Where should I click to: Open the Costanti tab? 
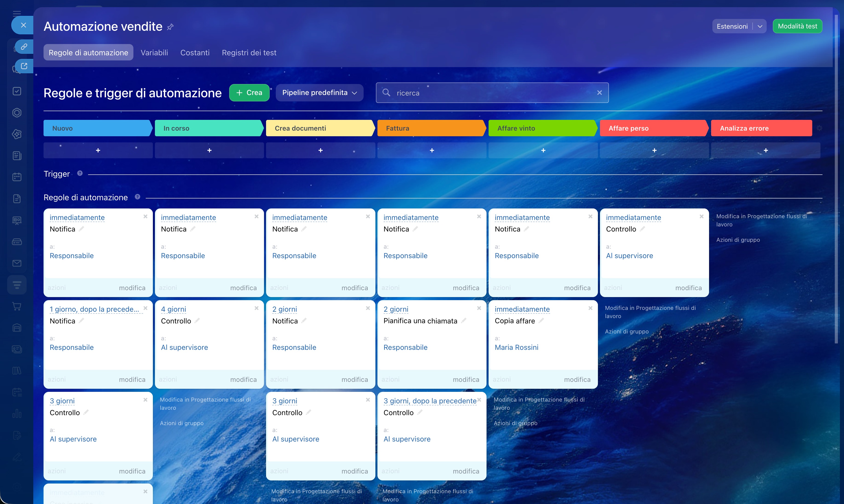(195, 53)
